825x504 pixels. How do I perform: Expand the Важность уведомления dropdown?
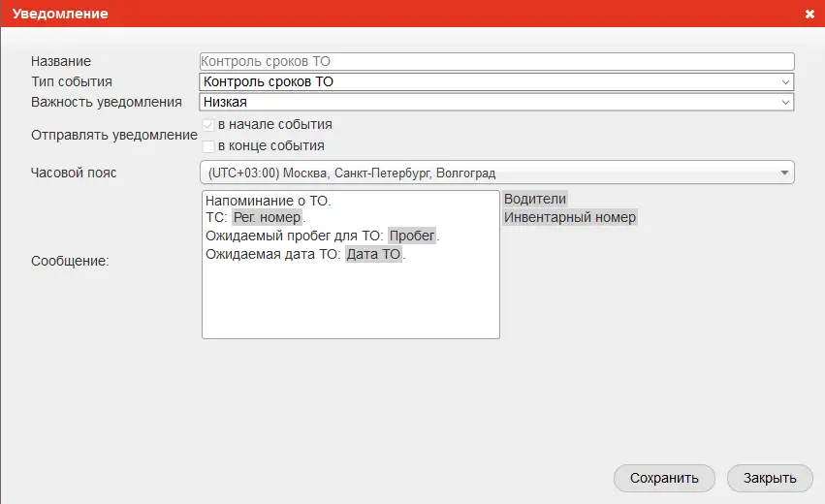495,102
